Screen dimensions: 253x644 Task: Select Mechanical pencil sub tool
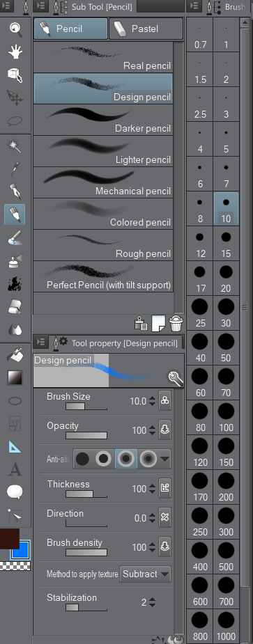103,182
